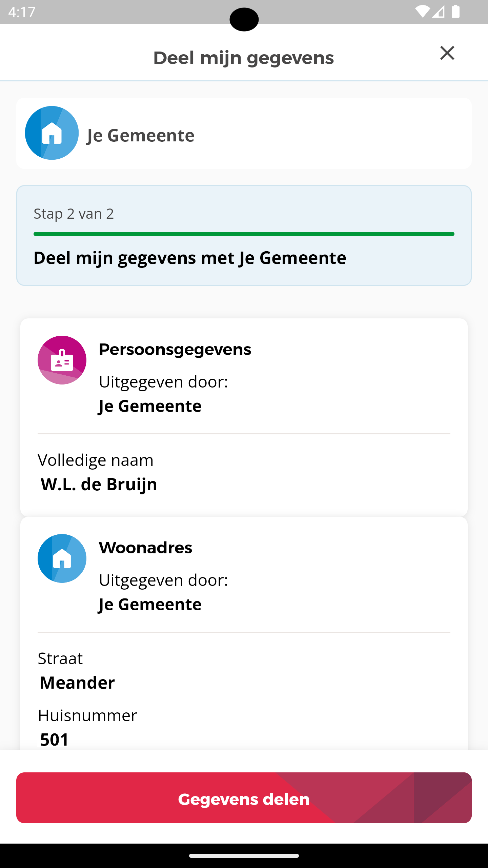Tap the Je Gemeente header card title

point(141,135)
